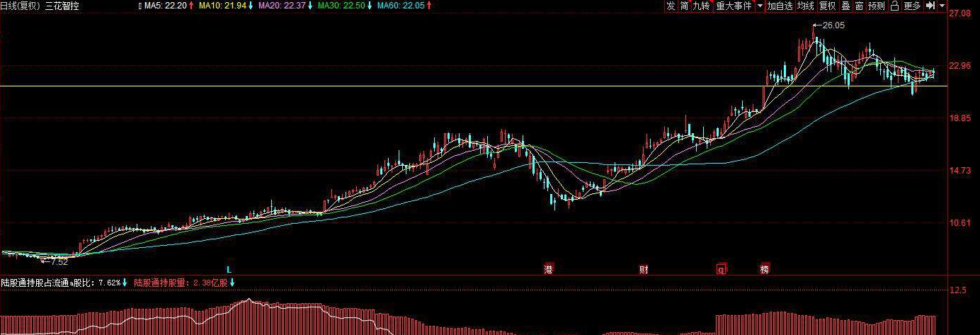Click 加自选 to add to watchlist
980x335 pixels.
pos(780,6)
